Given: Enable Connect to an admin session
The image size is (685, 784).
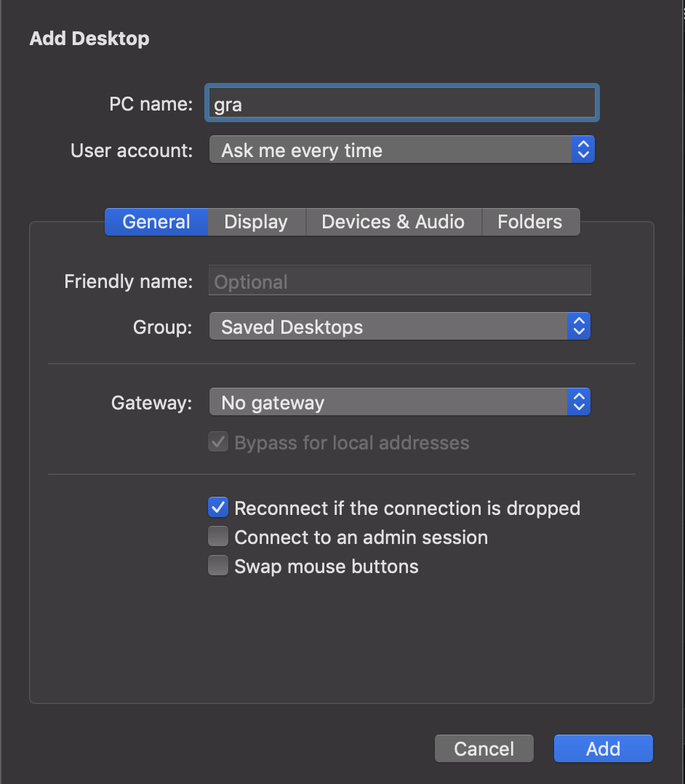Looking at the screenshot, I should point(217,537).
